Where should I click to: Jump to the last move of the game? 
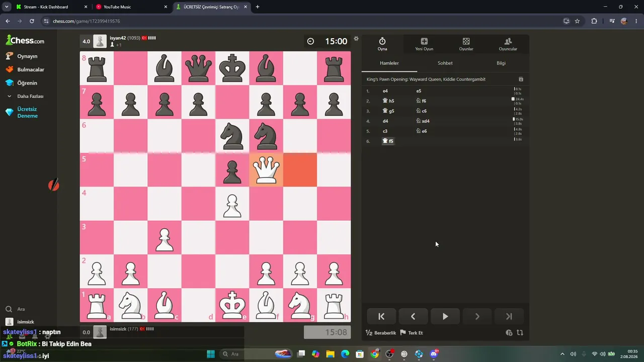(509, 316)
